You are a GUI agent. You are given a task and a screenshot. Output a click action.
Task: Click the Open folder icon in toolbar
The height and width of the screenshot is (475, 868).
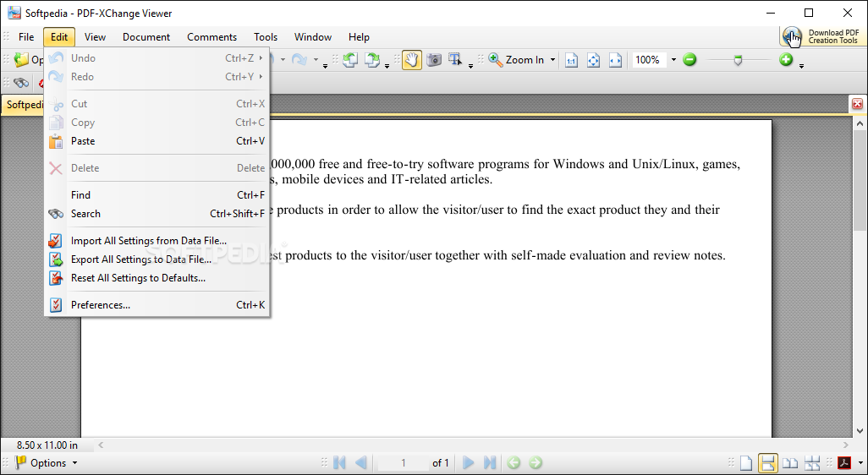pyautogui.click(x=22, y=60)
